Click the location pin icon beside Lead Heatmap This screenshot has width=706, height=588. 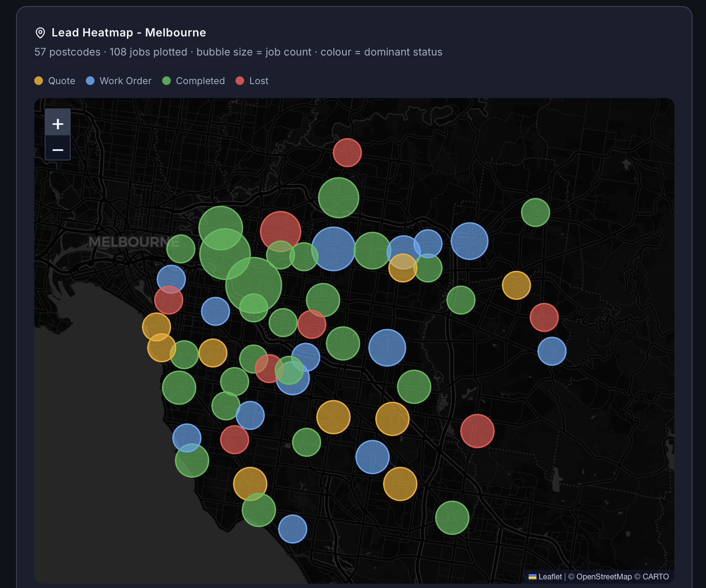[x=40, y=33]
